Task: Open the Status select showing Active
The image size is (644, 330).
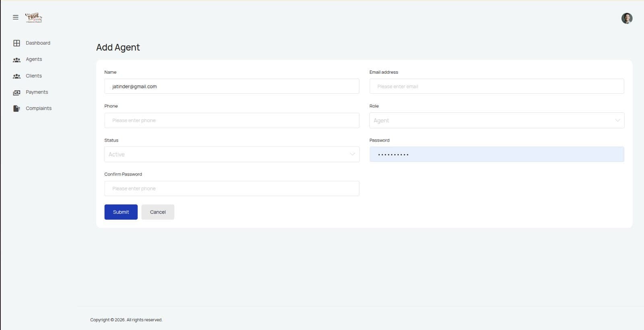Action: (x=231, y=154)
